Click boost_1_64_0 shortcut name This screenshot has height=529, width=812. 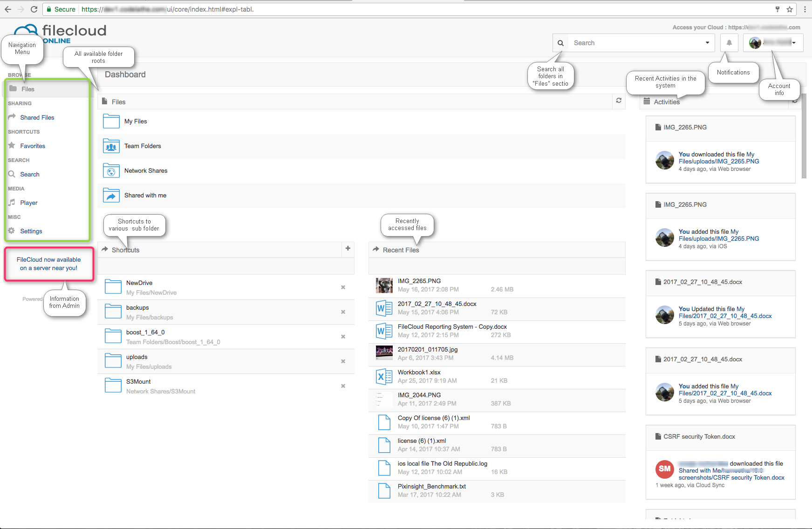coord(145,332)
